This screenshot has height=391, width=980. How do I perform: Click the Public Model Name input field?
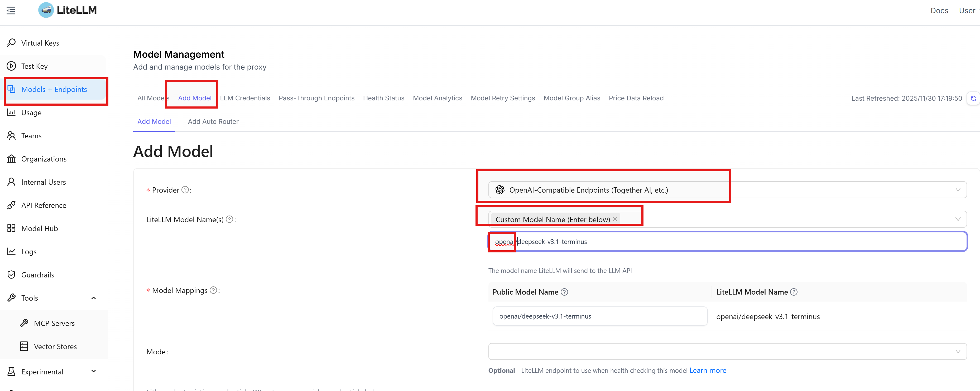click(x=599, y=316)
